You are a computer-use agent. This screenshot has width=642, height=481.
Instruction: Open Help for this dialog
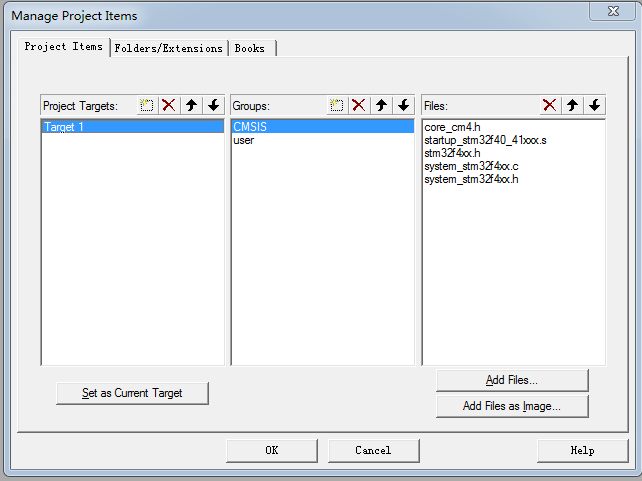(x=582, y=451)
